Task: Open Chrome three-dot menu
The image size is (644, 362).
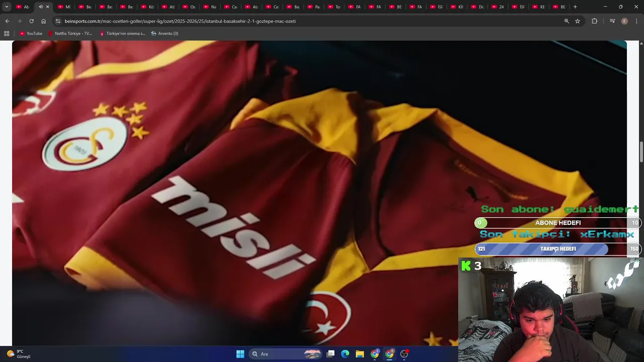Action: [637, 21]
